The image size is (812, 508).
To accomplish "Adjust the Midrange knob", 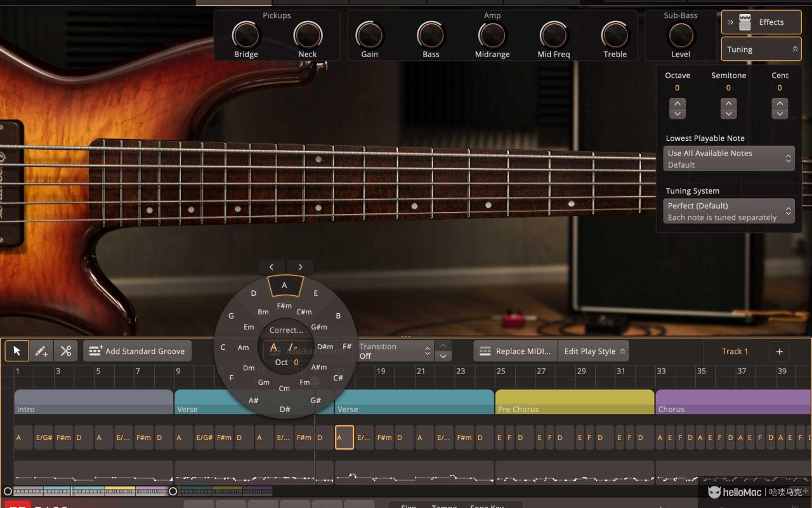I will [x=492, y=35].
